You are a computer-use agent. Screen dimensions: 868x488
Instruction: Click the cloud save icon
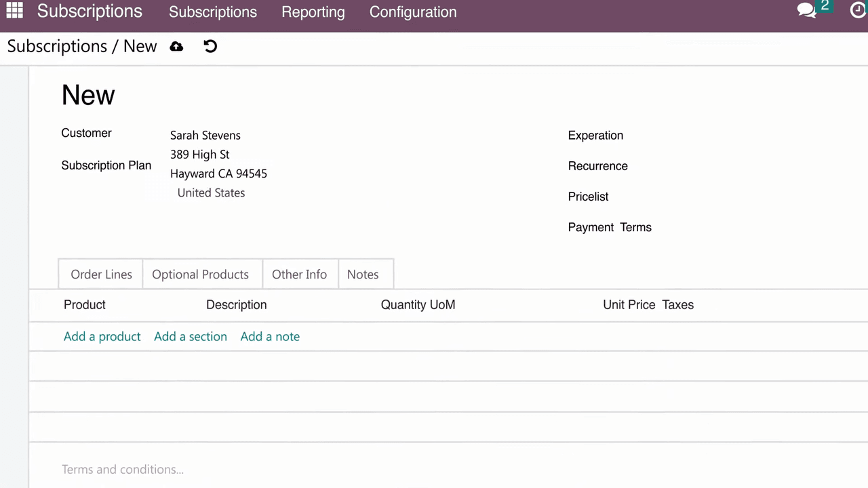pyautogui.click(x=176, y=47)
